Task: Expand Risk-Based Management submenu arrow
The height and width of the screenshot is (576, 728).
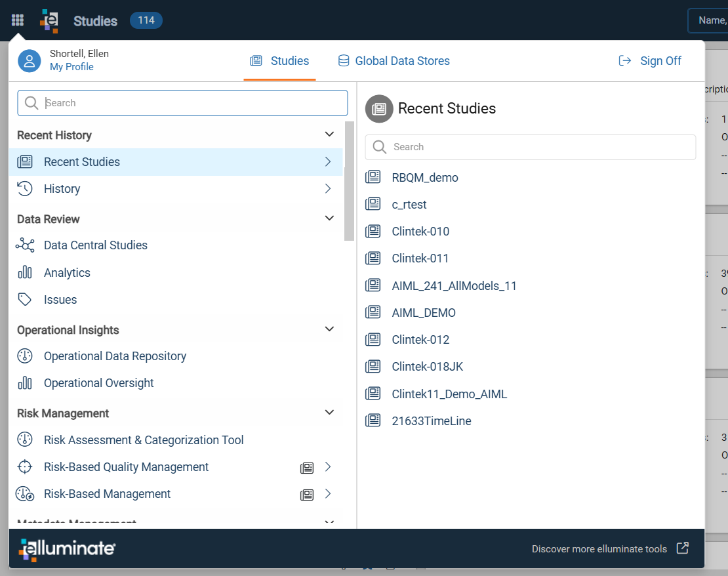Action: [328, 494]
